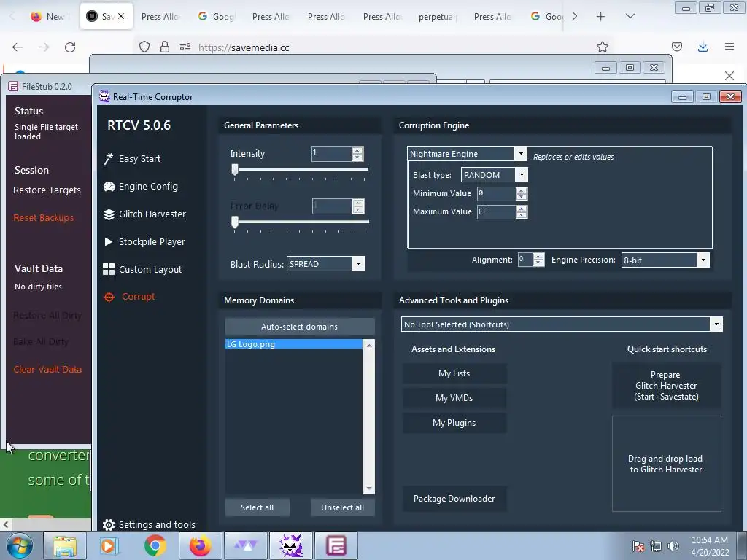
Task: Click Firefox reload page icon
Action: 70,47
